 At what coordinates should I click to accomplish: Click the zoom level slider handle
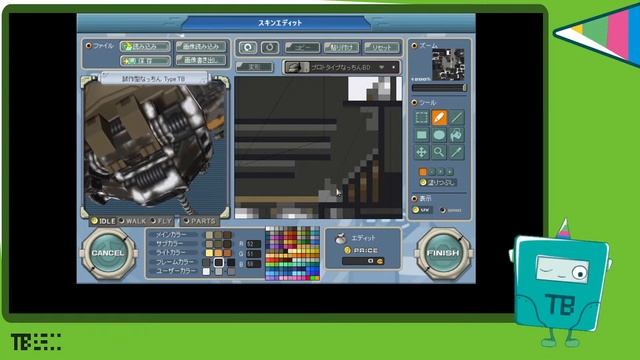[x=464, y=88]
